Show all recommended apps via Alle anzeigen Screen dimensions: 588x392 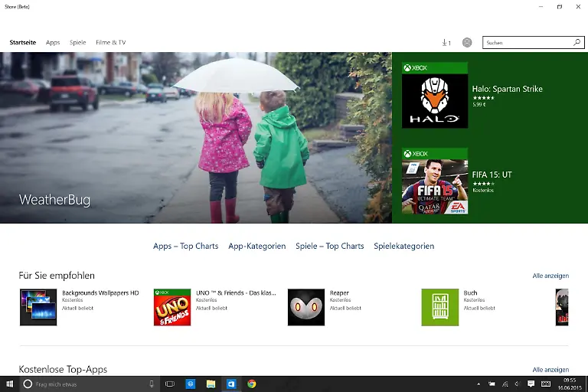[550, 276]
